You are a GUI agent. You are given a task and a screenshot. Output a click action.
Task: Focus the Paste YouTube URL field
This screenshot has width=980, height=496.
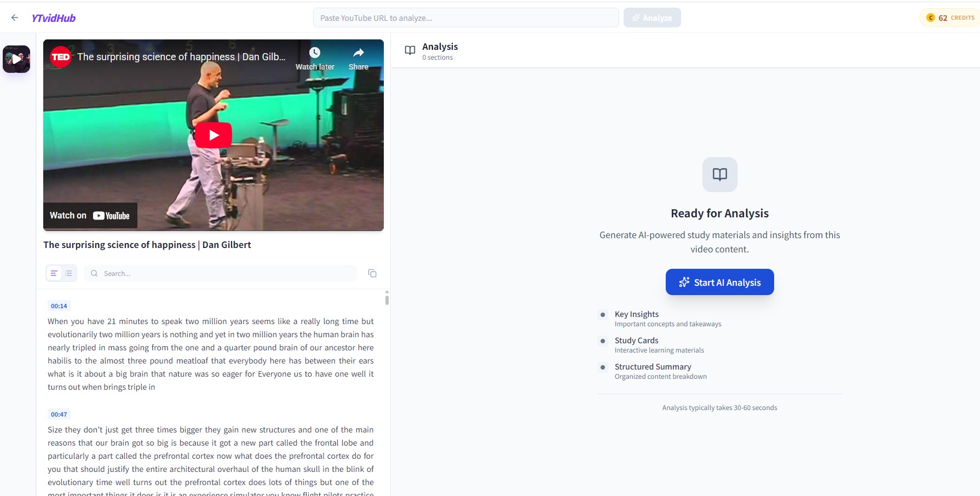pyautogui.click(x=466, y=18)
